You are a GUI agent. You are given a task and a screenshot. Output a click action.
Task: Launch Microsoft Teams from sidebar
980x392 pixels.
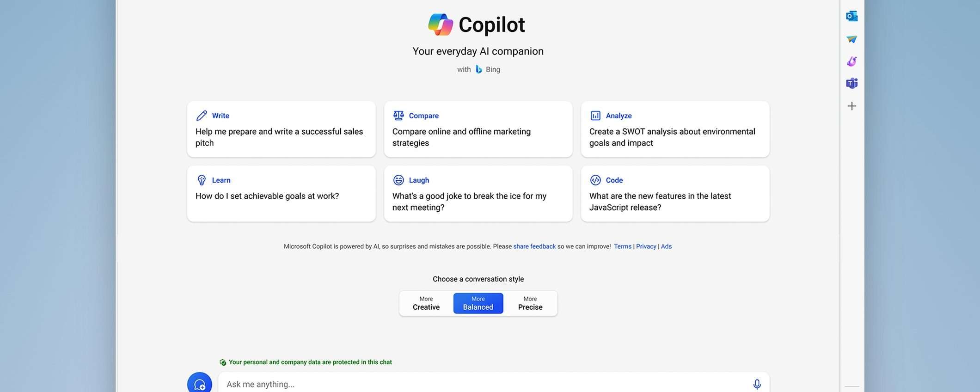pos(851,83)
